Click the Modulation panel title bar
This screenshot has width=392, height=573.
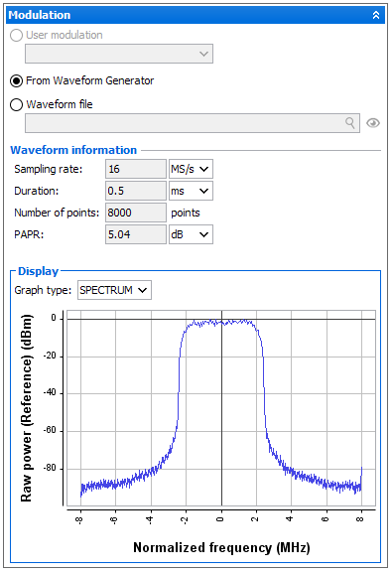pyautogui.click(x=196, y=15)
